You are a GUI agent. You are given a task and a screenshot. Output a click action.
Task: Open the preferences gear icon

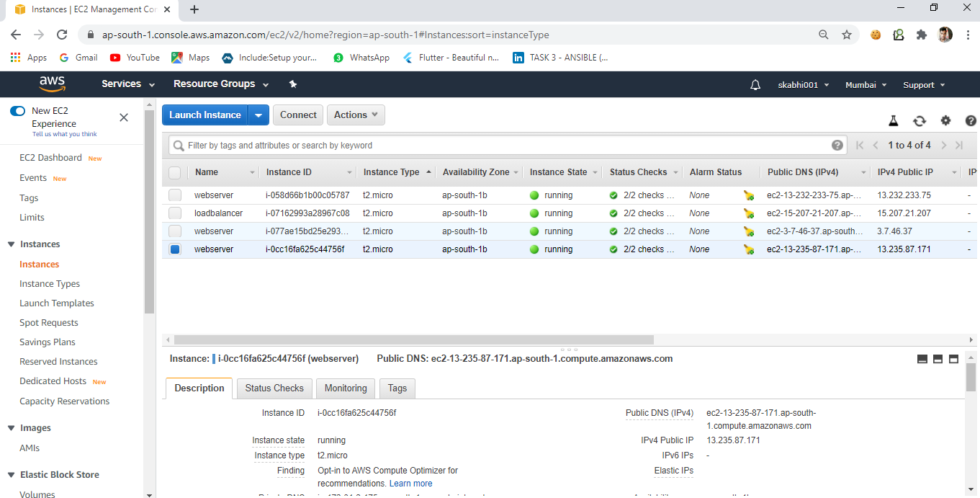pos(945,120)
